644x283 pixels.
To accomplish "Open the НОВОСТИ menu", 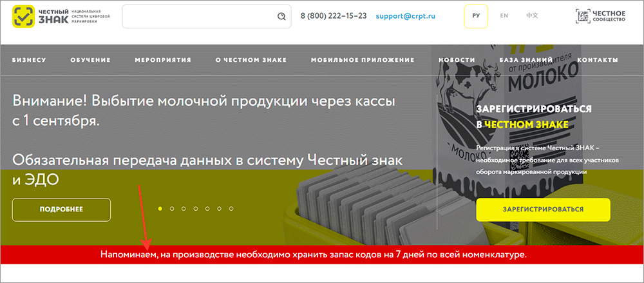I will click(x=457, y=60).
